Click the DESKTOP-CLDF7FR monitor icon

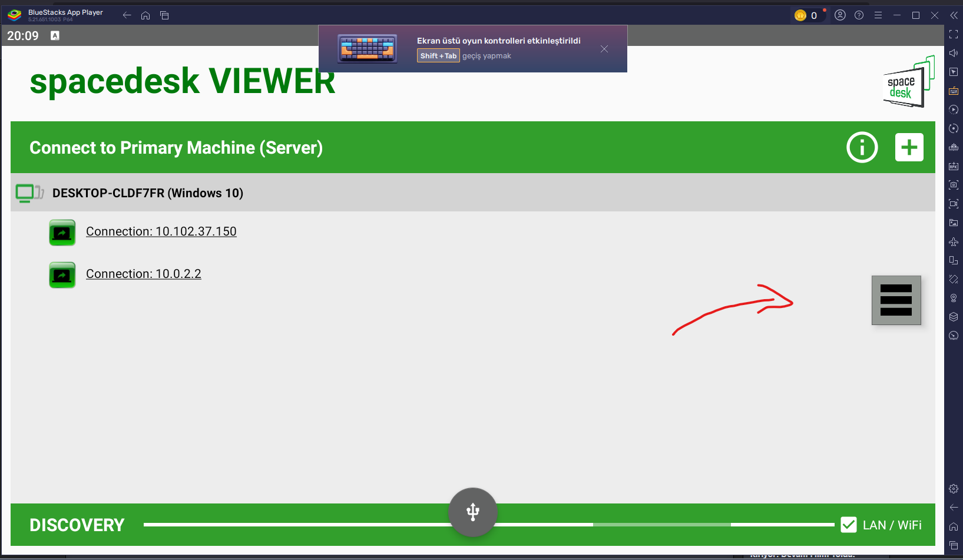[x=29, y=193]
